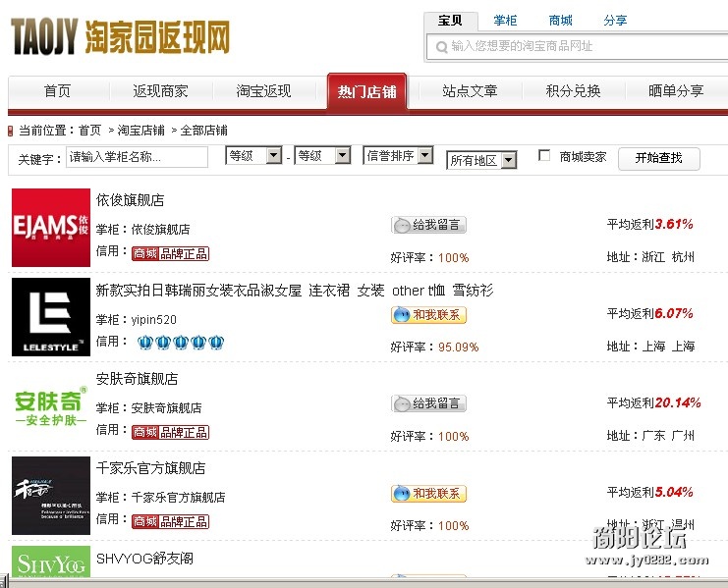Select the 宝贝 search tab
The height and width of the screenshot is (588, 728).
pyautogui.click(x=450, y=21)
